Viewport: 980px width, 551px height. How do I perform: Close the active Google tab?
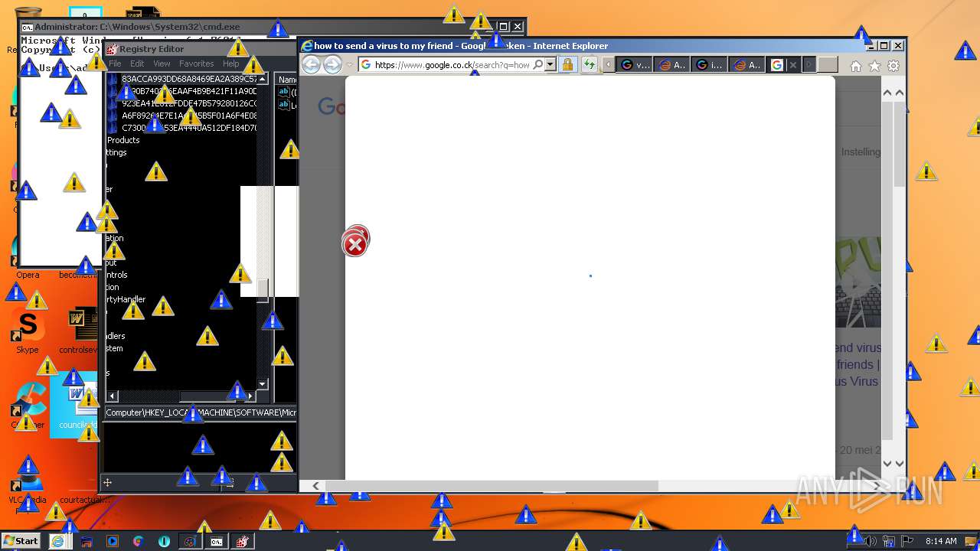point(793,65)
